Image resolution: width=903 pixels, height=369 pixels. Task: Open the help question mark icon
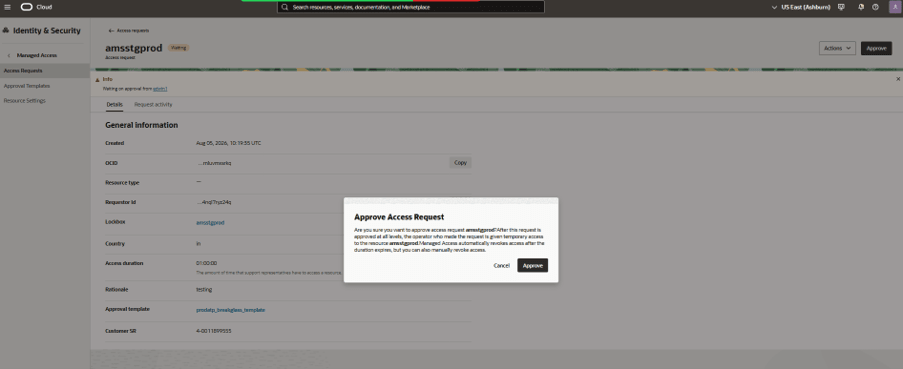tap(875, 7)
